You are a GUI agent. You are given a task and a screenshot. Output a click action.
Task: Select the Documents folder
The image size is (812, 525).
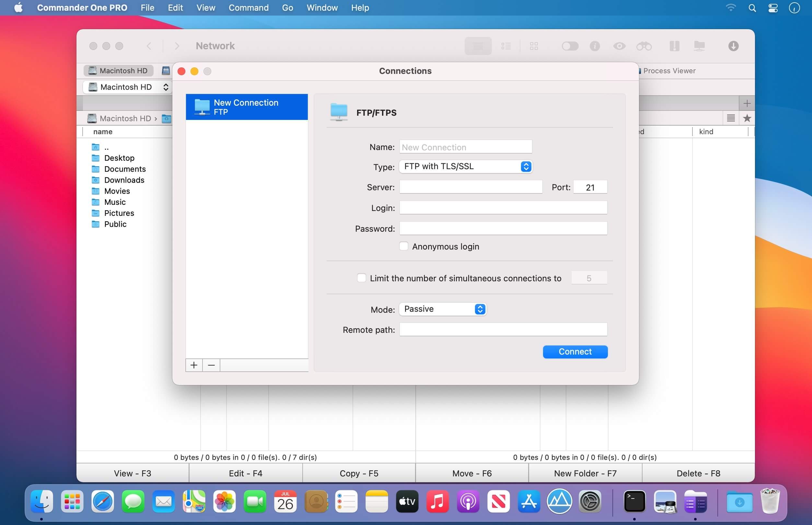tap(125, 169)
